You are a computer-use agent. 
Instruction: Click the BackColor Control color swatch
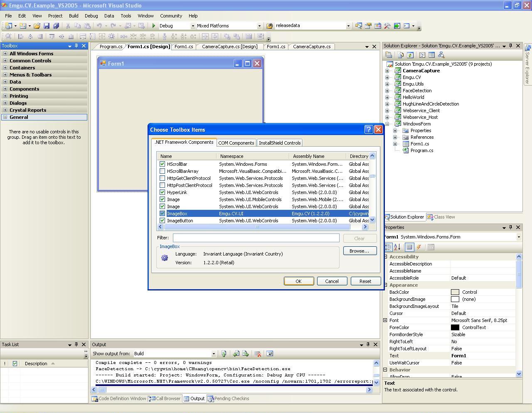coord(455,292)
